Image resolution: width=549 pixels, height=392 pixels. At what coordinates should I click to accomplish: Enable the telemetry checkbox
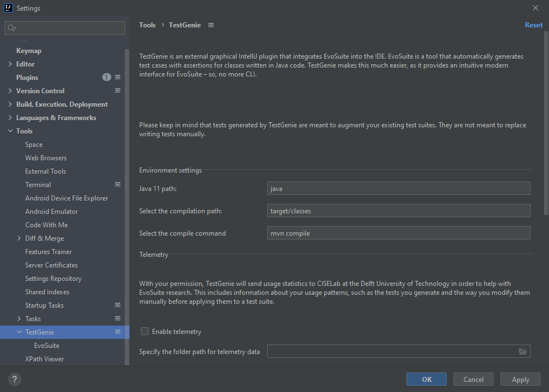(145, 331)
